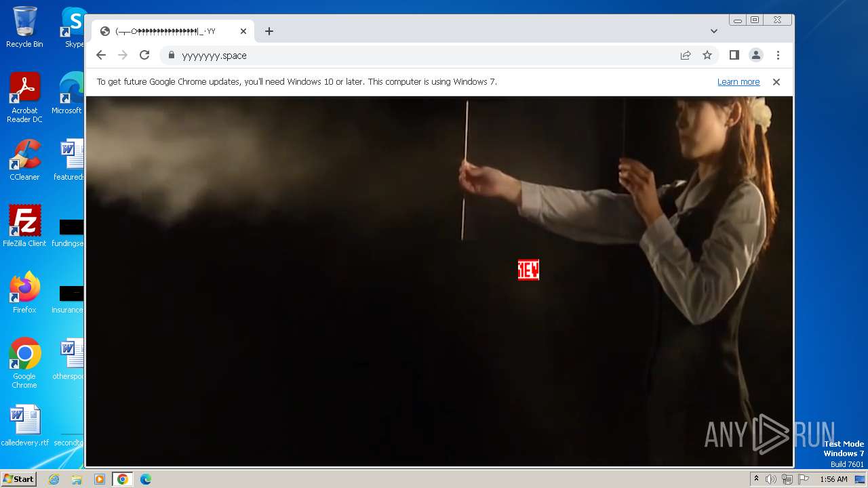The height and width of the screenshot is (488, 868).
Task: Dismiss the Chrome update notification bar
Action: click(776, 82)
